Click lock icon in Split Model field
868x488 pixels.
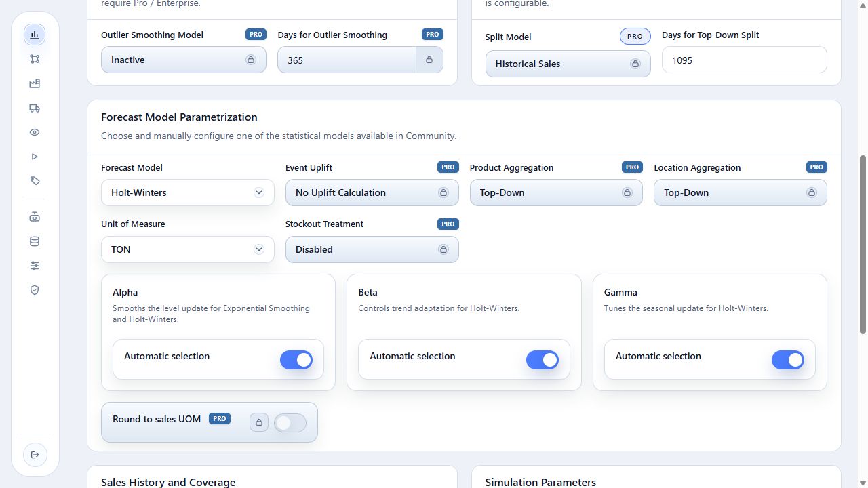[635, 64]
